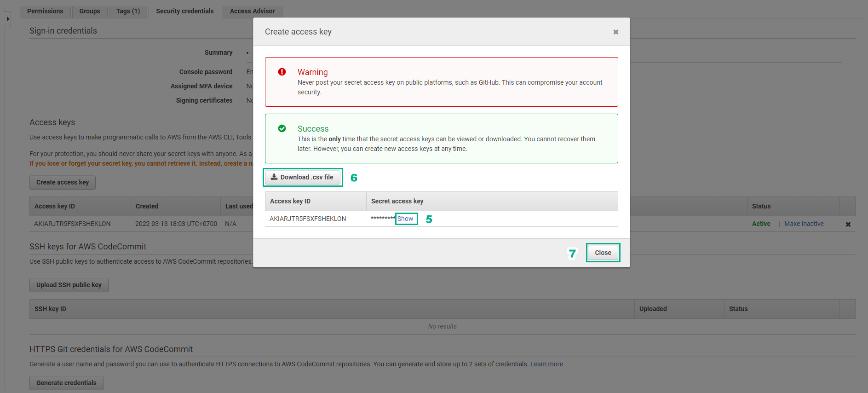Click the No results text
Image resolution: width=868 pixels, height=393 pixels.
pyautogui.click(x=442, y=326)
